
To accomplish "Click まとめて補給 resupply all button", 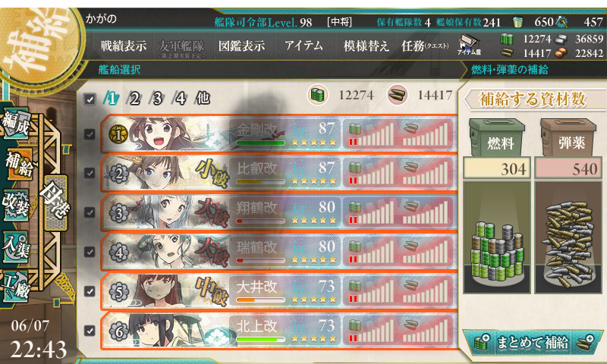I will pyautogui.click(x=533, y=343).
